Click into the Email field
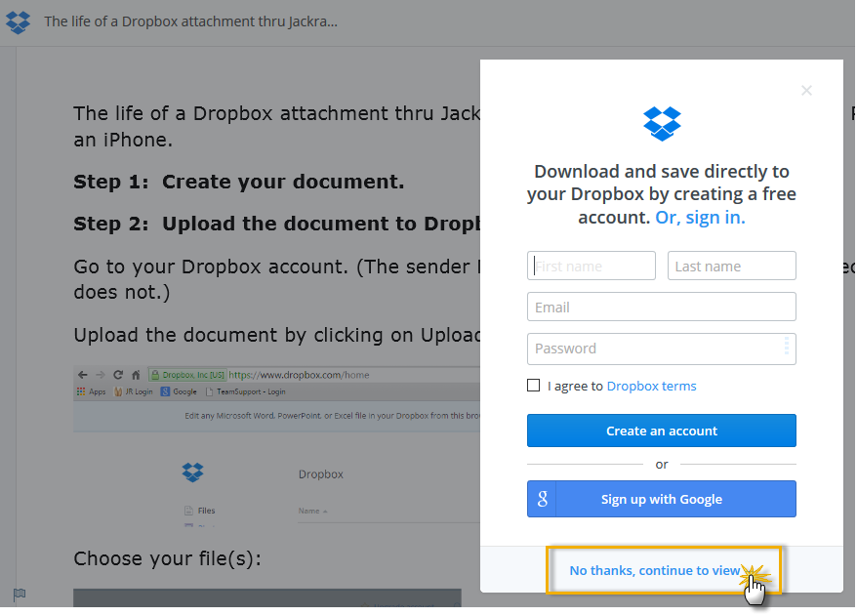857x616 pixels. coord(662,307)
